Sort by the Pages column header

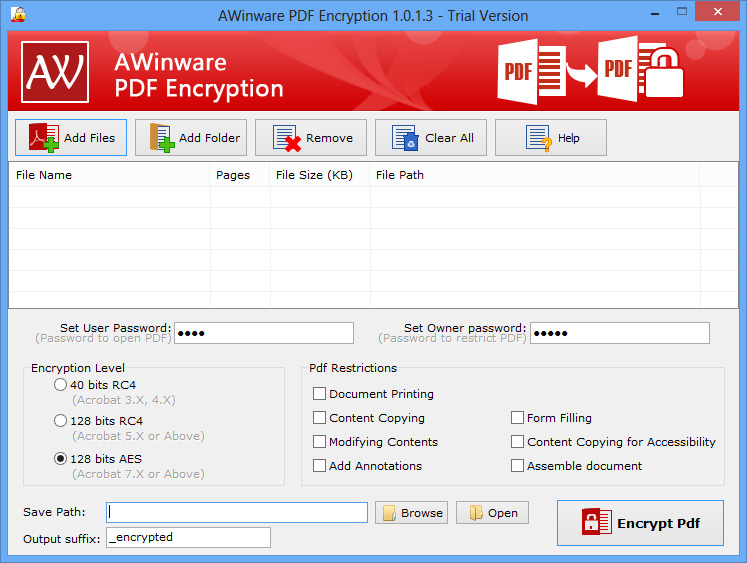[240, 175]
